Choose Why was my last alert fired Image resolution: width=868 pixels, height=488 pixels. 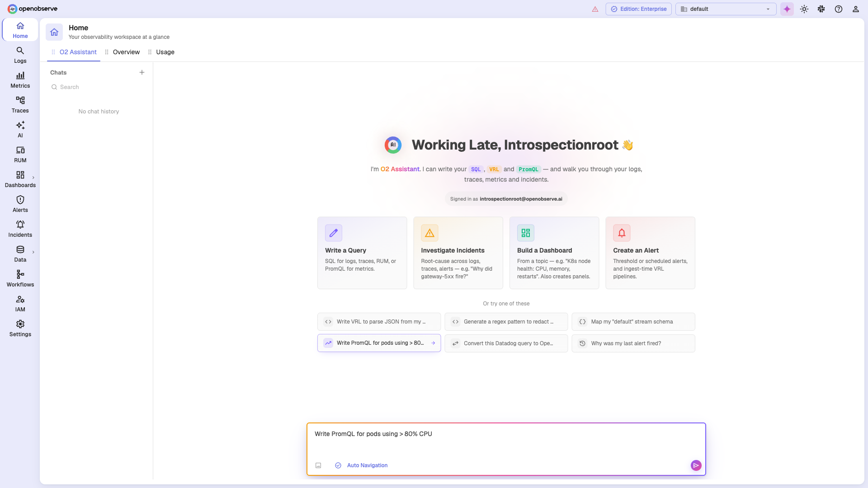pos(633,343)
